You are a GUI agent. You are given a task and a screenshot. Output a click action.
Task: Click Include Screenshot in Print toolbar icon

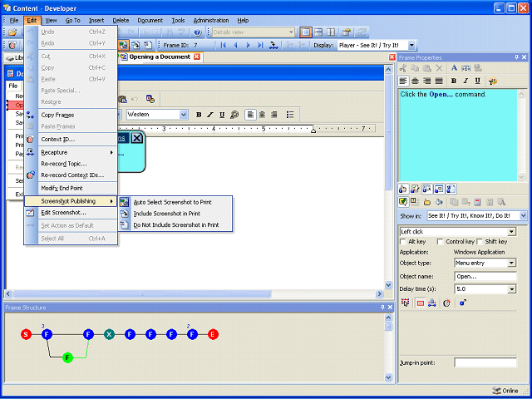(135, 45)
